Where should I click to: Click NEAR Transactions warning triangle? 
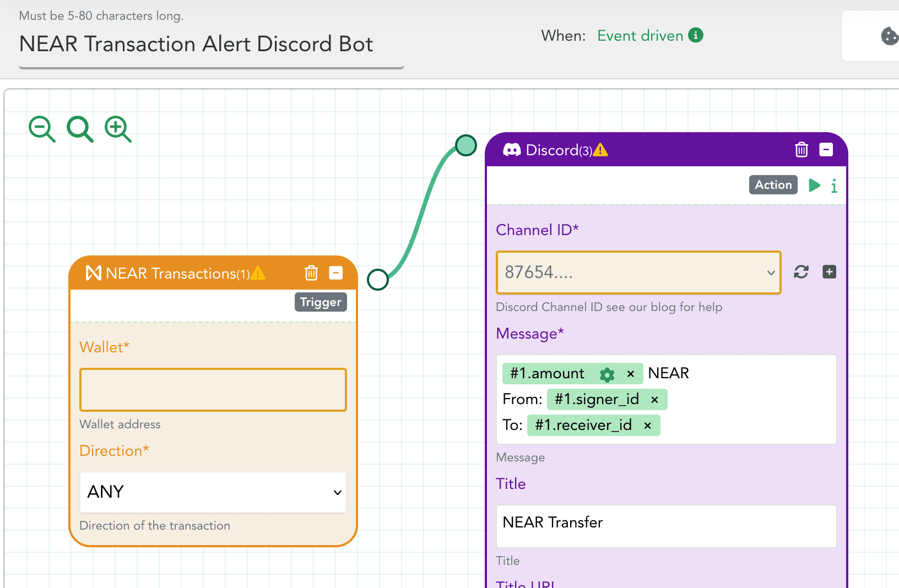click(x=258, y=273)
